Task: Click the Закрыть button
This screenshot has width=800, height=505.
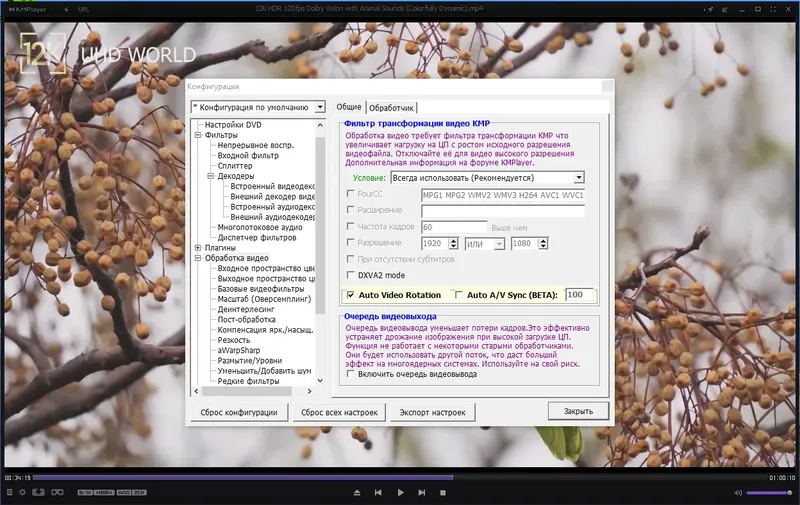Action: [x=578, y=411]
